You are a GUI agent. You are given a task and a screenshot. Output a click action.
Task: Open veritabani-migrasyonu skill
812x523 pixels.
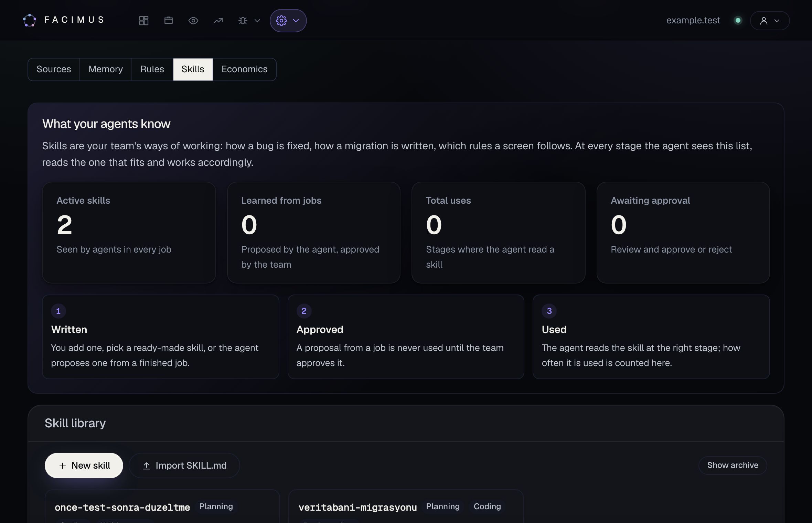click(x=357, y=508)
